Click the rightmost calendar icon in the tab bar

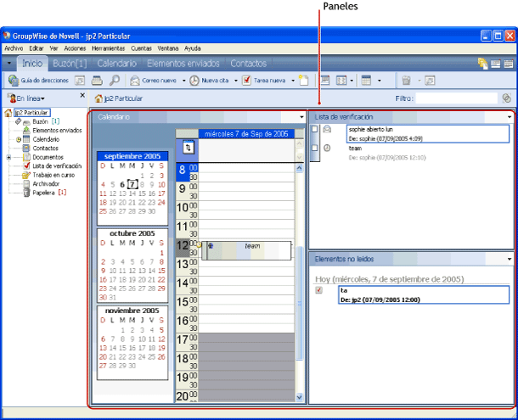pyautogui.click(x=509, y=64)
